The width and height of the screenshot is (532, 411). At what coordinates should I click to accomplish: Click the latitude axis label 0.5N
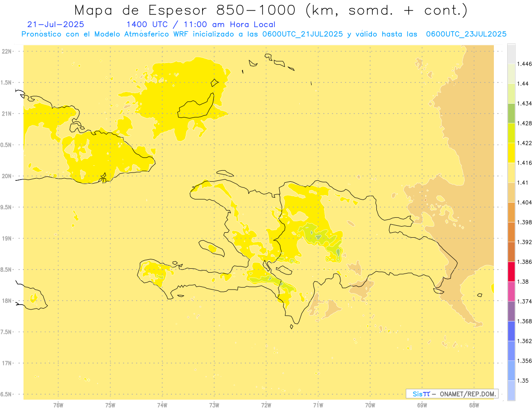click(x=7, y=145)
